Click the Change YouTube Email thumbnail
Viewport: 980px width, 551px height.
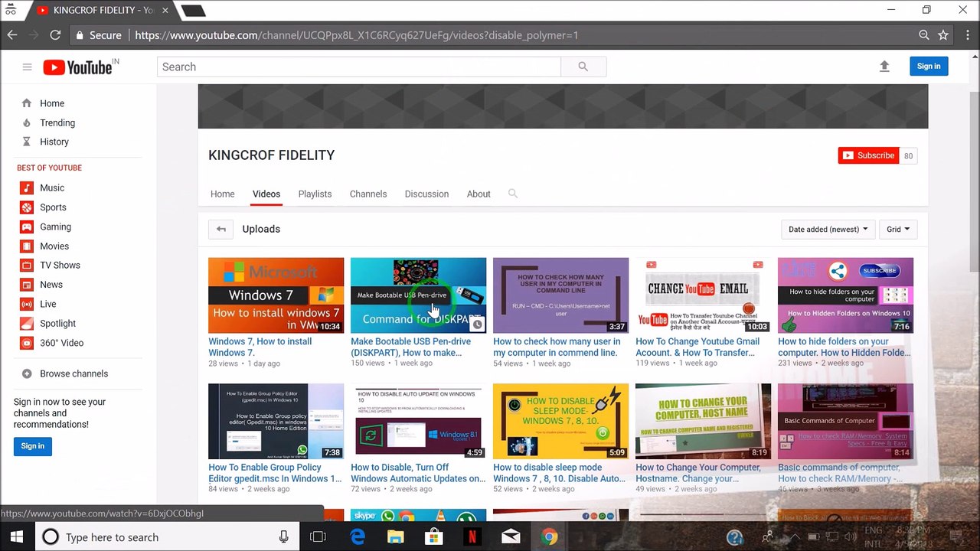pyautogui.click(x=703, y=295)
